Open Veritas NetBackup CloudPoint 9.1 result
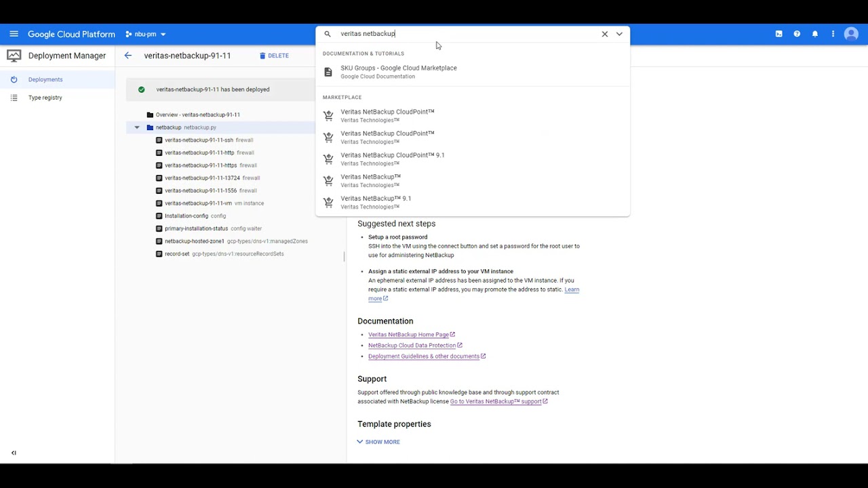Image resolution: width=868 pixels, height=488 pixels. [x=473, y=159]
